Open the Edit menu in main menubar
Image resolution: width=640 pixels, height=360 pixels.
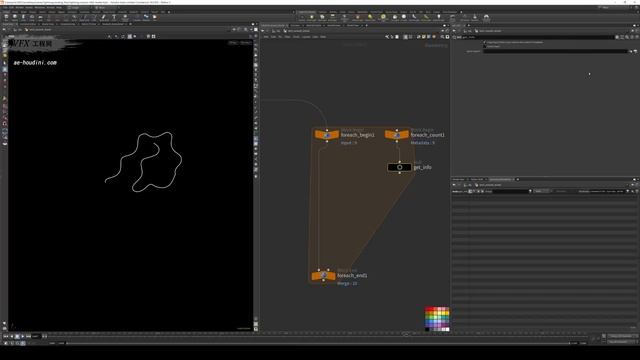point(11,7)
